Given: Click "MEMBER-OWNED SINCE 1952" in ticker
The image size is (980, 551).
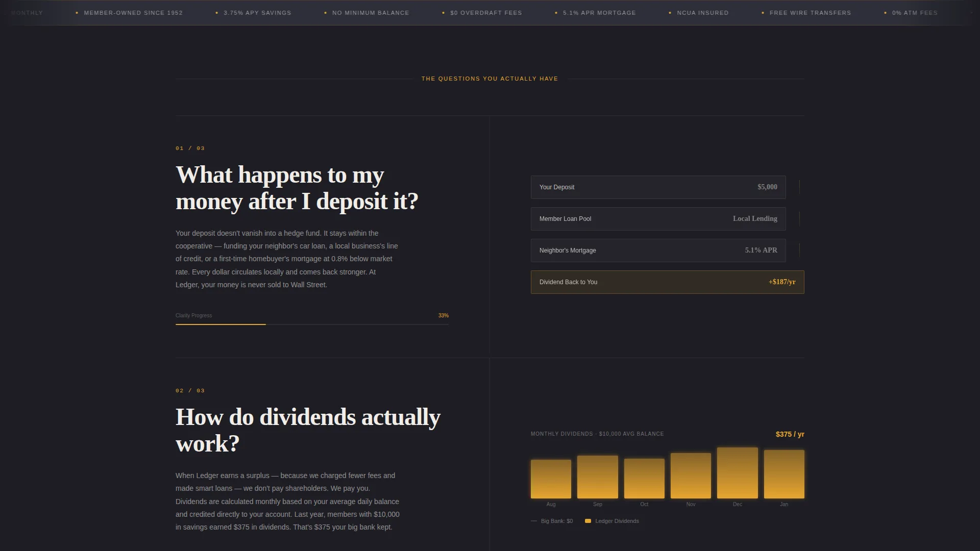Looking at the screenshot, I should click(x=133, y=13).
